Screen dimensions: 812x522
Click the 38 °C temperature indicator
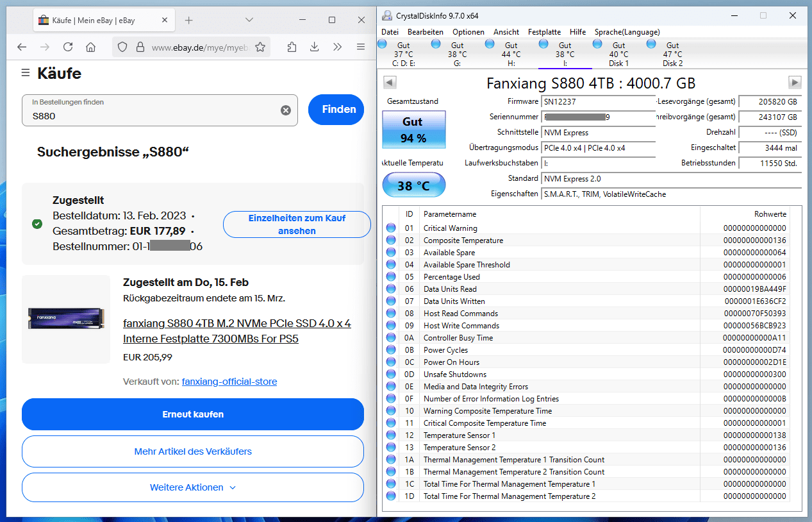tap(413, 185)
